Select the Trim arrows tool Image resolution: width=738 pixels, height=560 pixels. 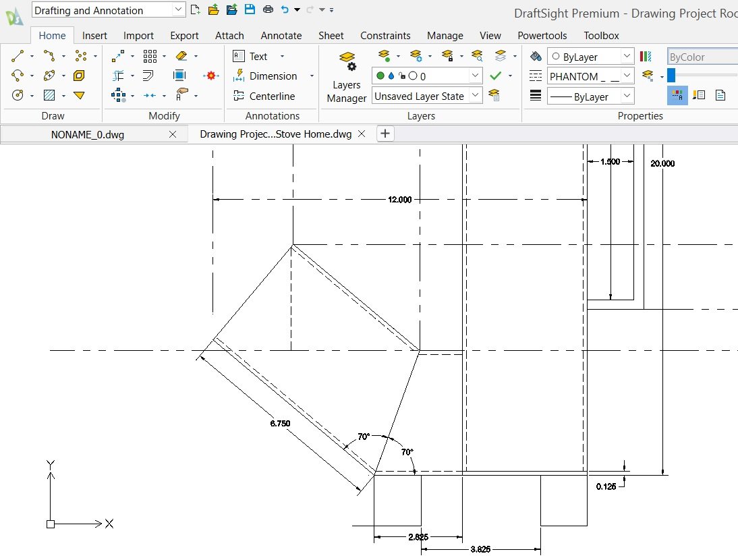click(x=150, y=96)
